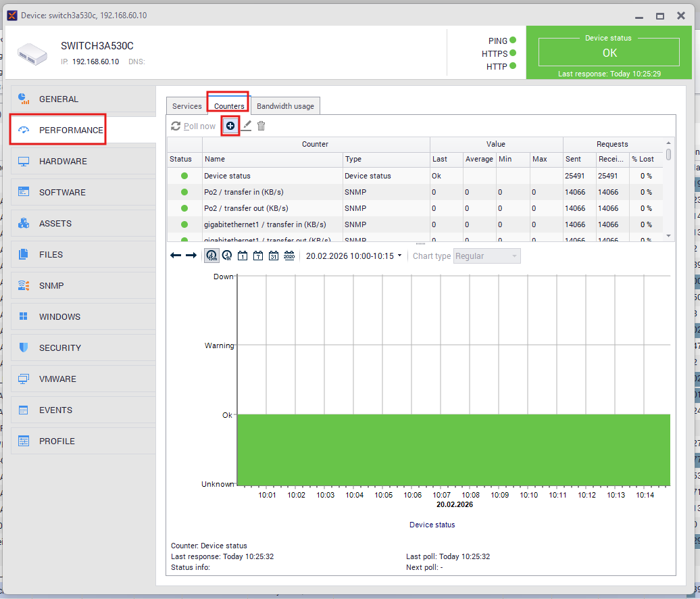Toggle the 15 minute chart range button

click(x=211, y=256)
